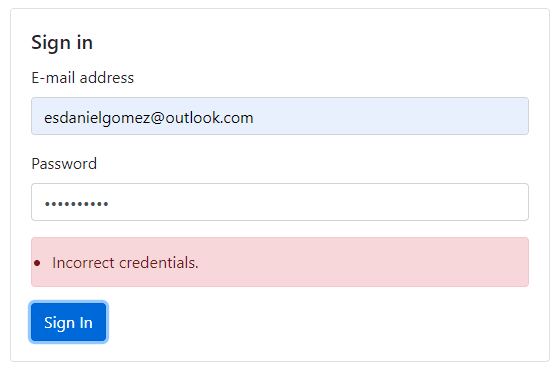This screenshot has width=558, height=373.
Task: Click the masked password dots
Action: [76, 204]
